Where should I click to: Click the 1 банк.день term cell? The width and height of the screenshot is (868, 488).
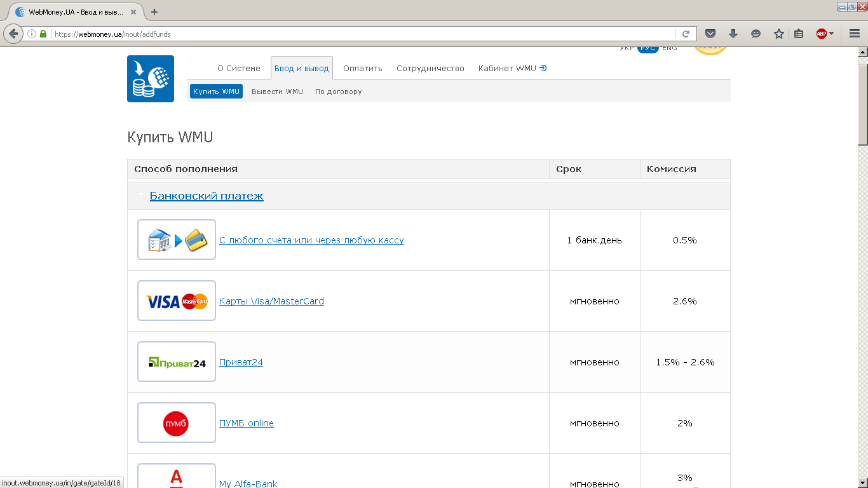[595, 240]
